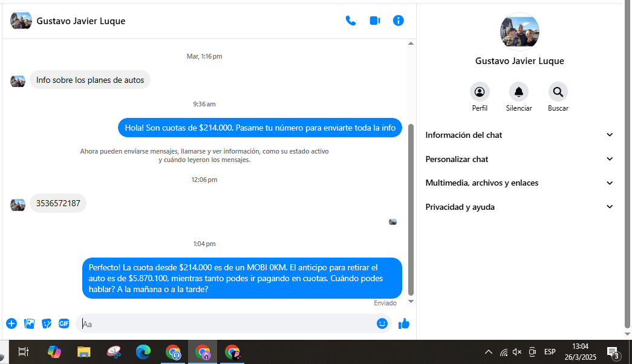Attach a photo with the image icon
The height and width of the screenshot is (364, 632).
point(29,323)
